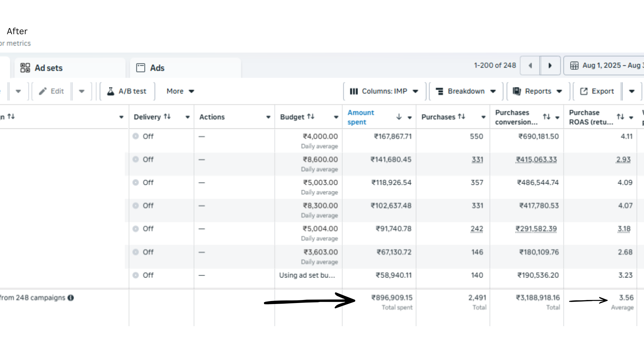
Task: Click the next page arrow button
Action: [550, 66]
